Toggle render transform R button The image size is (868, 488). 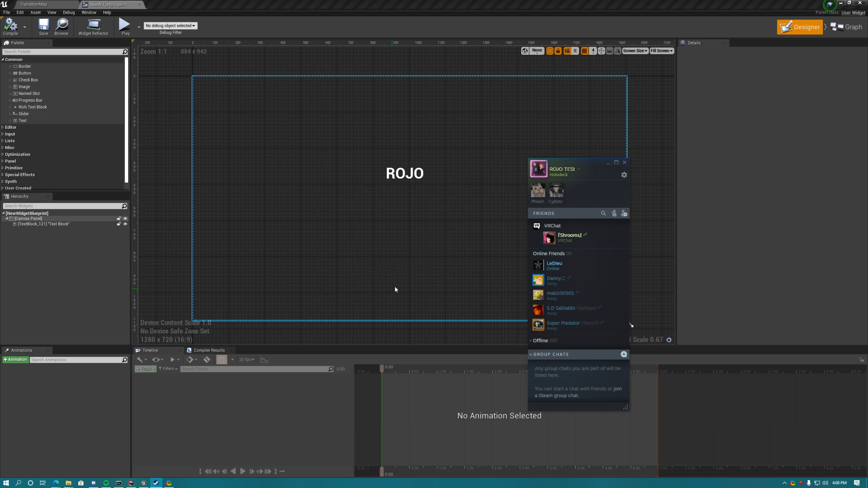575,51
